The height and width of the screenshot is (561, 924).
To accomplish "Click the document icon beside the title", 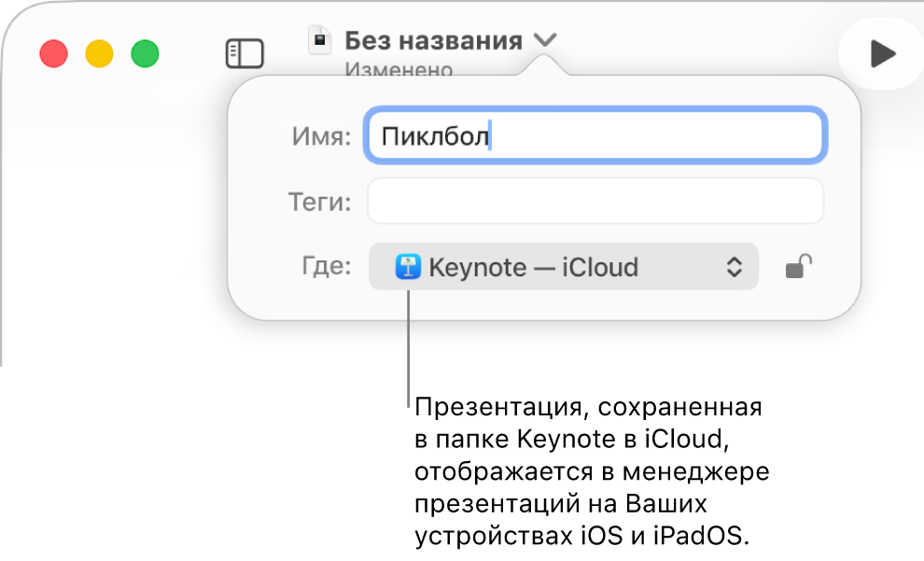I will (x=320, y=40).
